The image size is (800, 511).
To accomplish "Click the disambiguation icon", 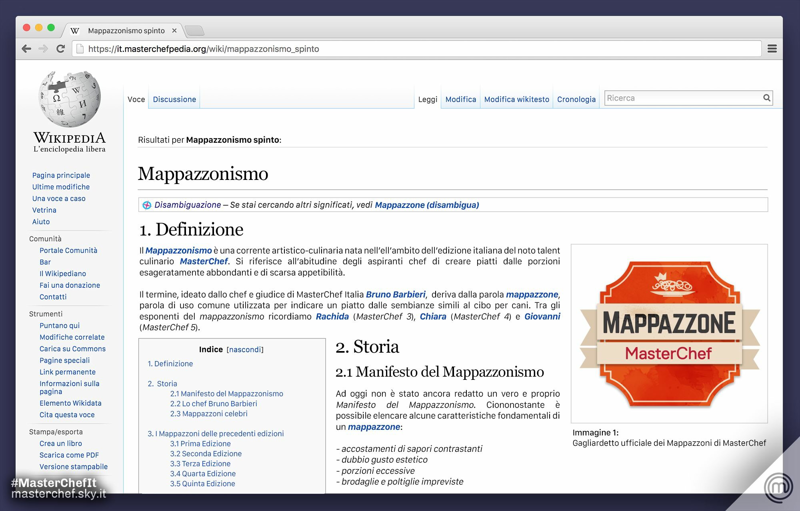I will (146, 205).
